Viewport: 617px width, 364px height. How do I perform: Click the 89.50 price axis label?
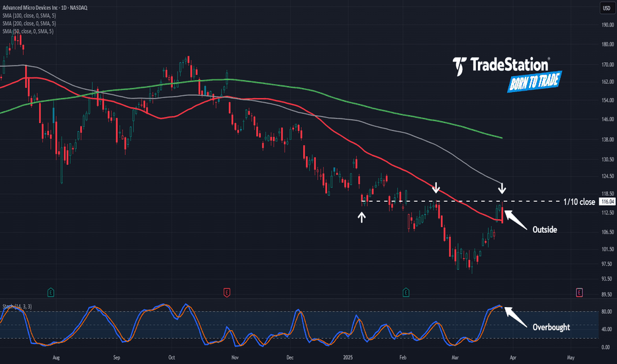[x=608, y=295]
